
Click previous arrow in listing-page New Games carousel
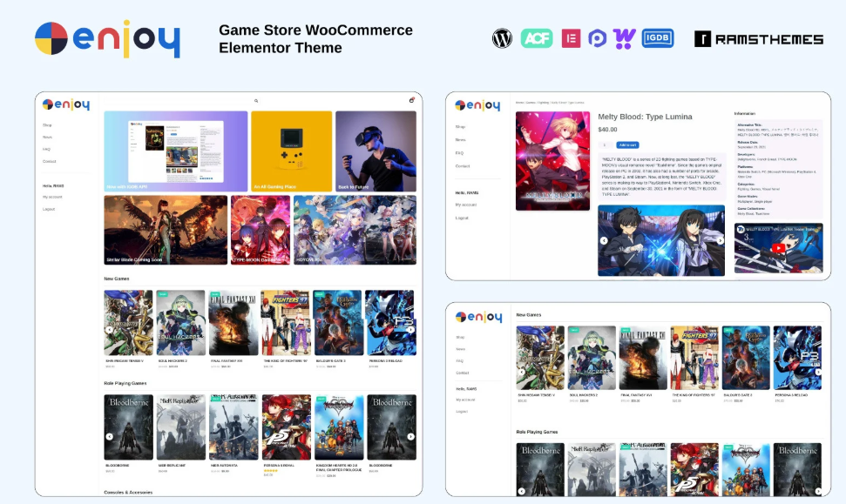tap(521, 372)
